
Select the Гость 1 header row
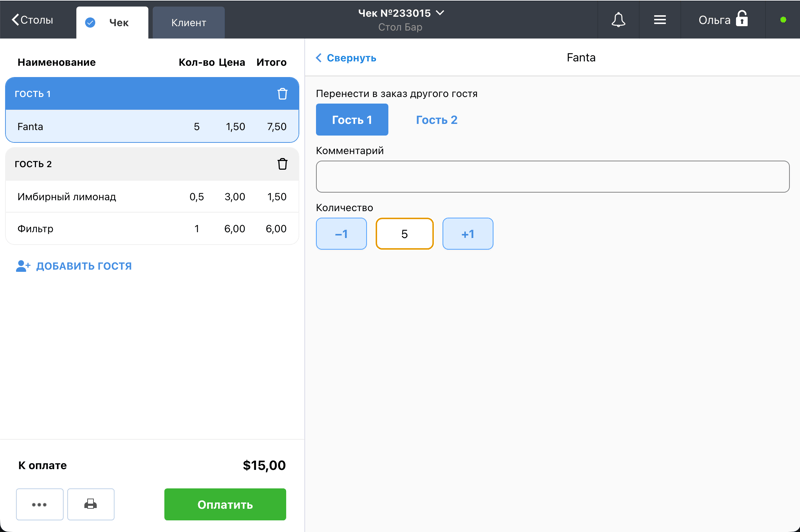[152, 94]
